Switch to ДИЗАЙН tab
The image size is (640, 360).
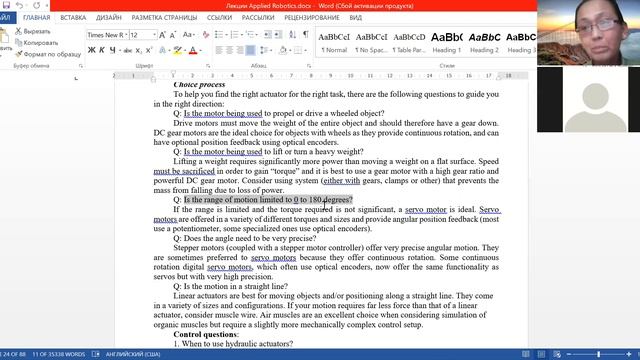(x=109, y=18)
